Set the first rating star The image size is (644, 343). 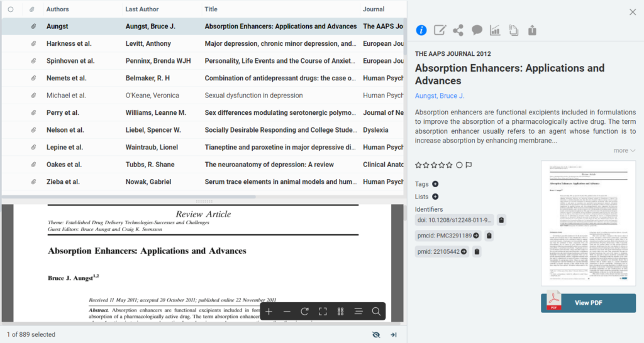pyautogui.click(x=418, y=165)
